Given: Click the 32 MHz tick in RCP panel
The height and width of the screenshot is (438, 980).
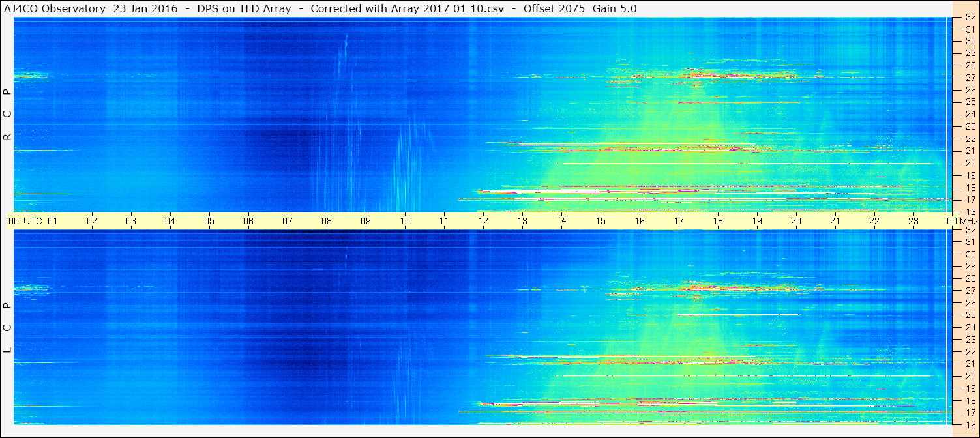Looking at the screenshot, I should (x=970, y=18).
